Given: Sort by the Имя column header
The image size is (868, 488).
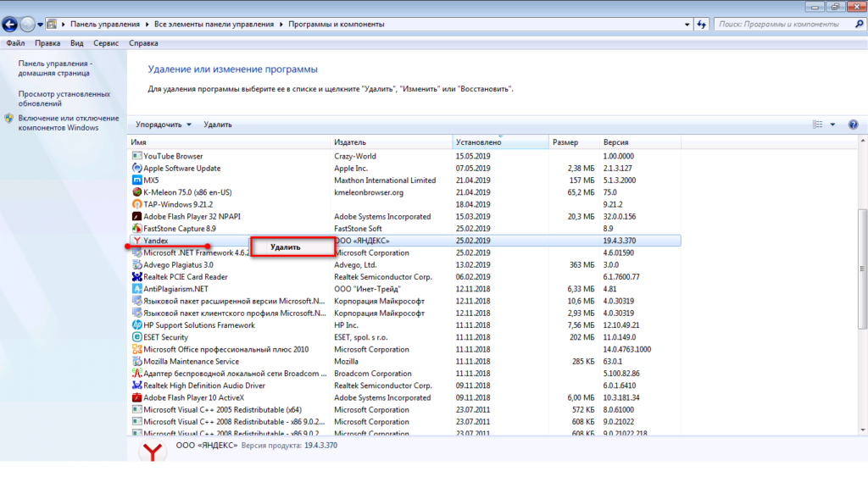Looking at the screenshot, I should click(229, 142).
